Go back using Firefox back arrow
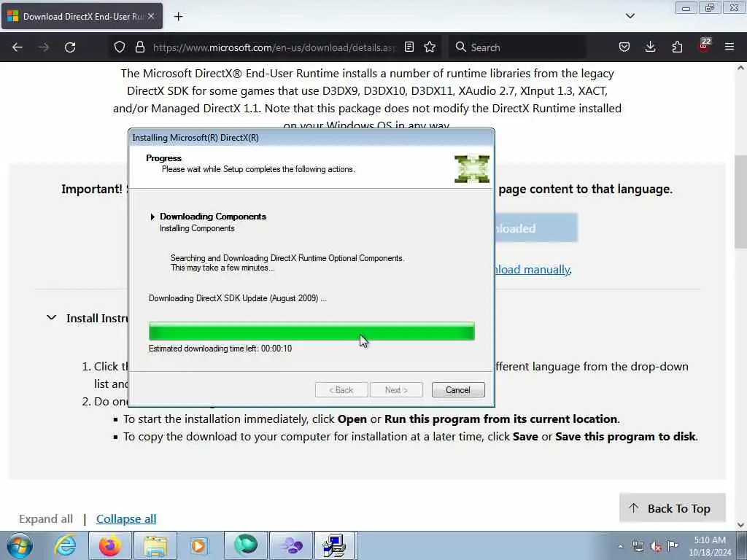The image size is (747, 560). pos(18,47)
